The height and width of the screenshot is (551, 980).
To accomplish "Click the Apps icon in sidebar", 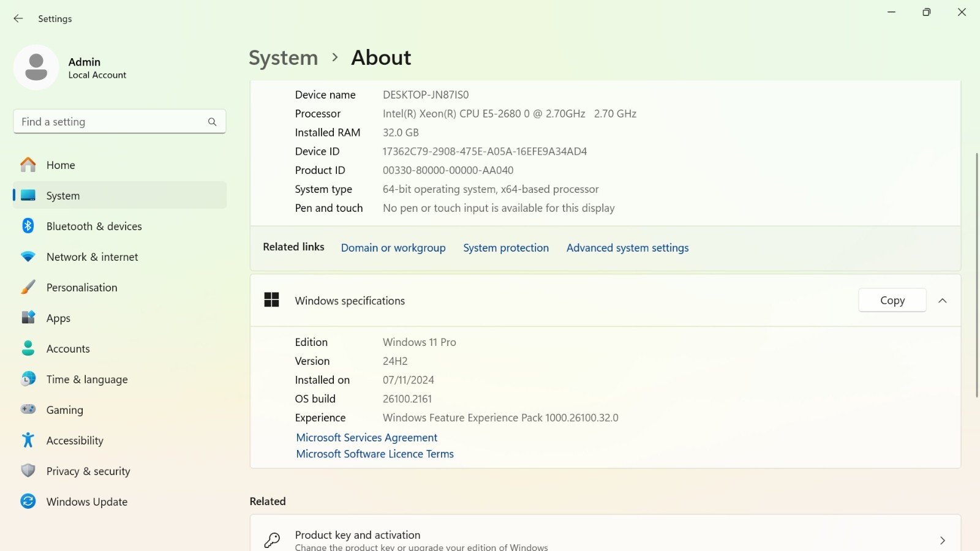I will coord(28,318).
